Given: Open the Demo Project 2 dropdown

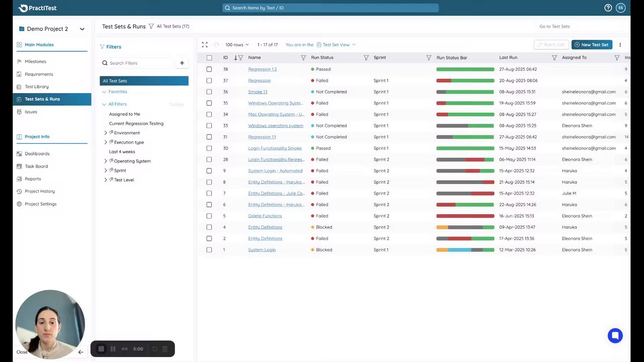Looking at the screenshot, I should point(51,29).
